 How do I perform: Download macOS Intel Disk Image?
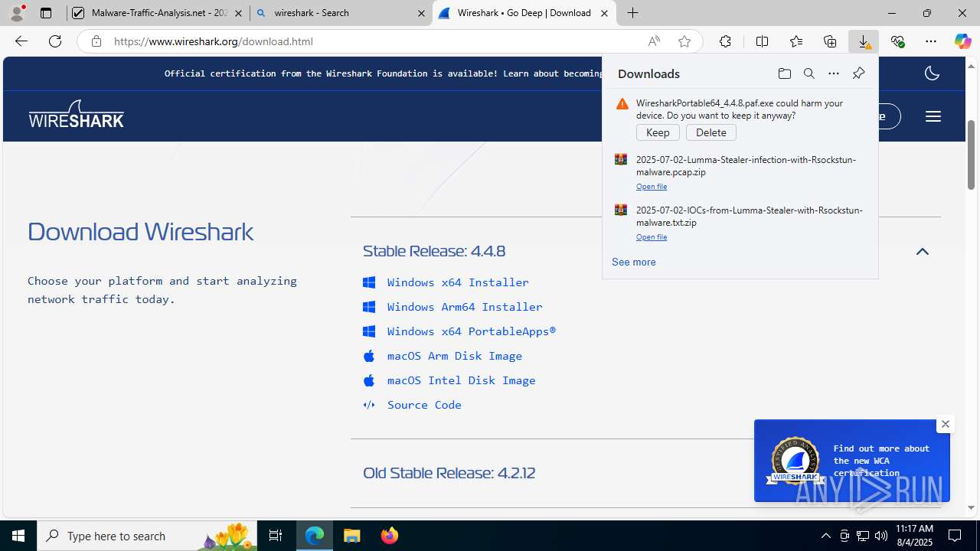(x=462, y=380)
